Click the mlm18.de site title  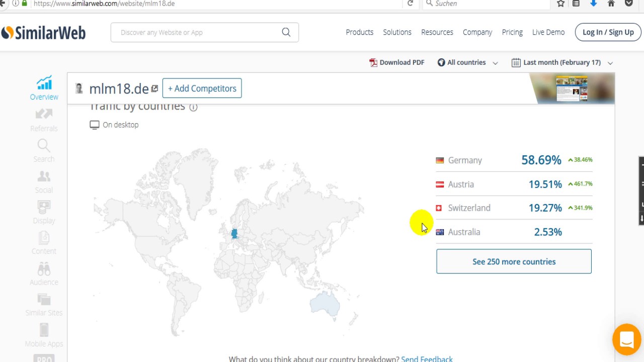[x=119, y=89]
